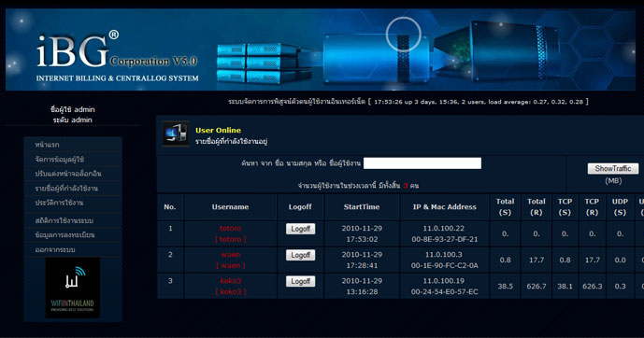Click the User Online heading

point(218,131)
